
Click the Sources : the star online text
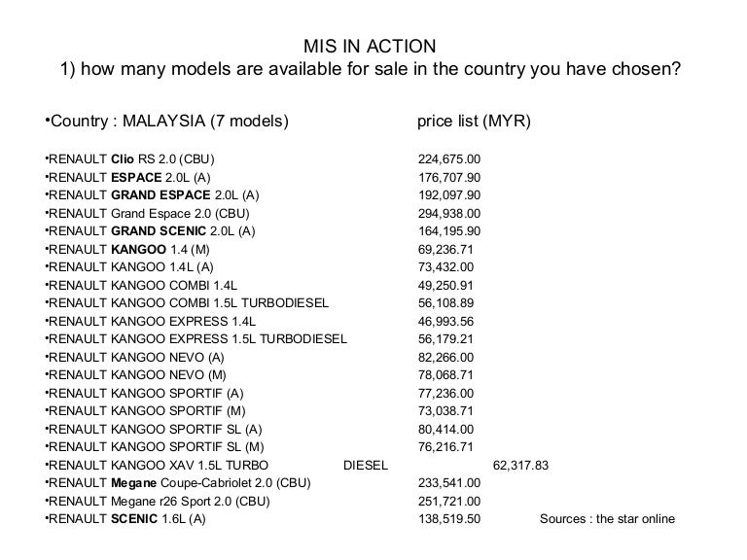(x=607, y=519)
